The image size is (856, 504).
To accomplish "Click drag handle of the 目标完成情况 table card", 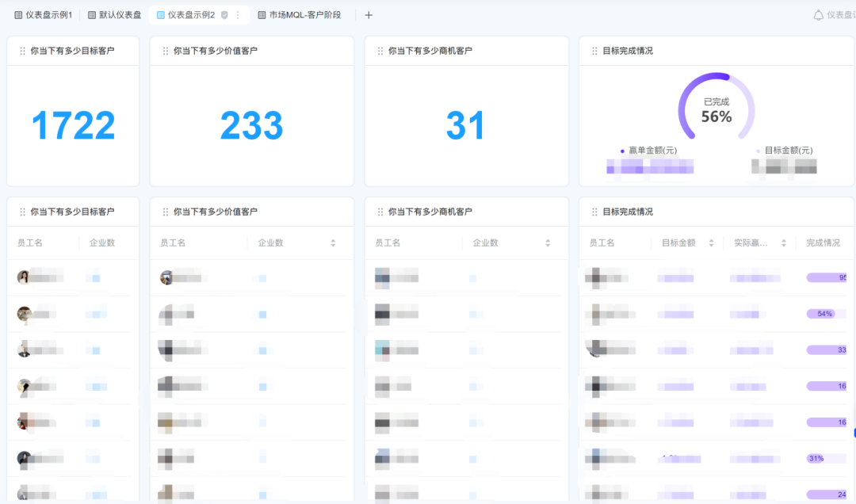I will 594,212.
